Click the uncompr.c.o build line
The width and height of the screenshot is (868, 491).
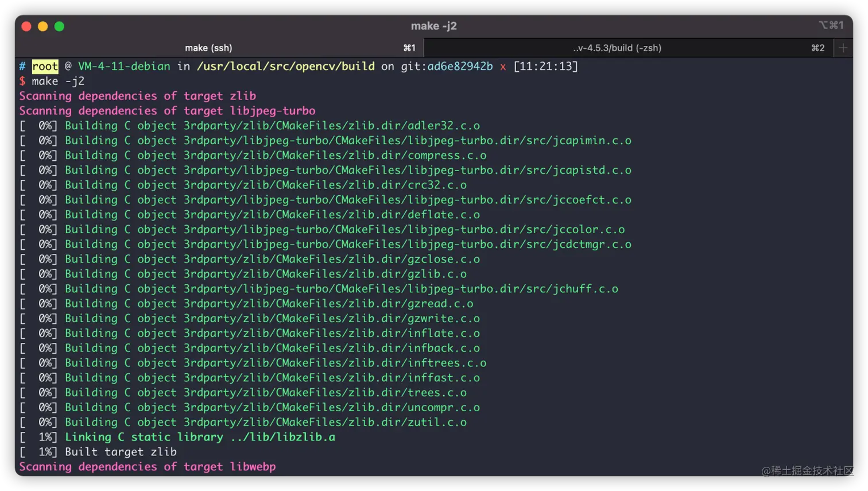point(250,408)
